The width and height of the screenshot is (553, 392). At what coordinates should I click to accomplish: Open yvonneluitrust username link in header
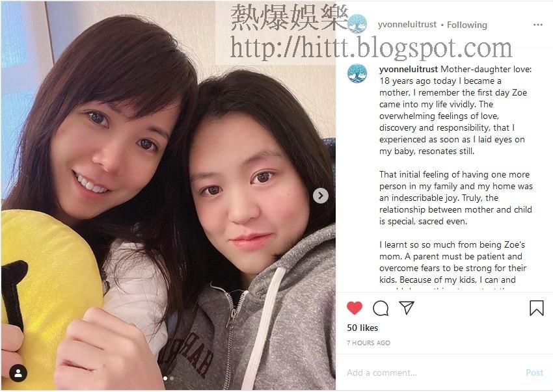click(407, 25)
